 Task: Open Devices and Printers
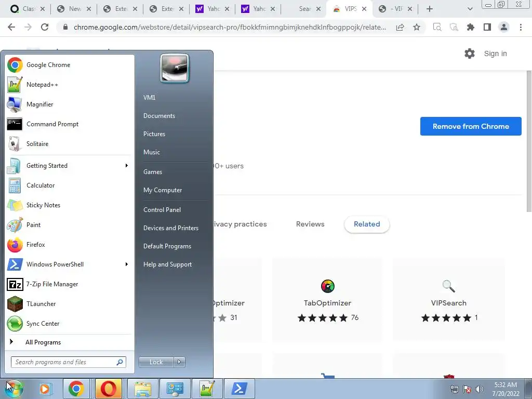(x=170, y=228)
